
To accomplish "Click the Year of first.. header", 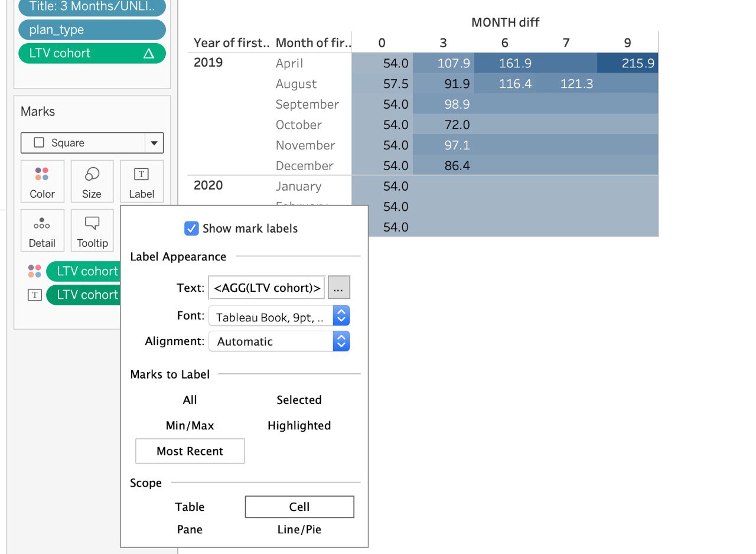I will tap(232, 43).
